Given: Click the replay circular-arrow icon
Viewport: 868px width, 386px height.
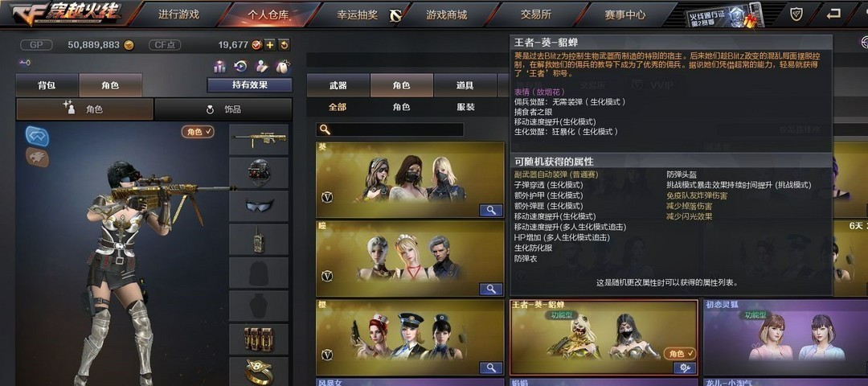Looking at the screenshot, I should click(x=240, y=67).
